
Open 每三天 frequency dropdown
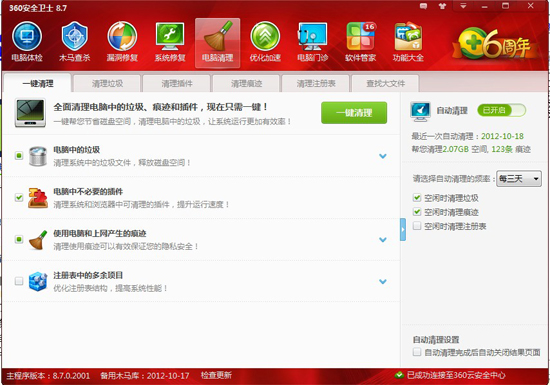click(519, 179)
